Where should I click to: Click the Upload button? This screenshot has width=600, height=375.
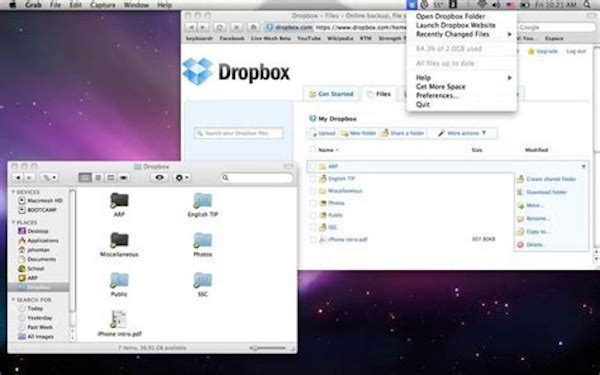click(x=323, y=133)
